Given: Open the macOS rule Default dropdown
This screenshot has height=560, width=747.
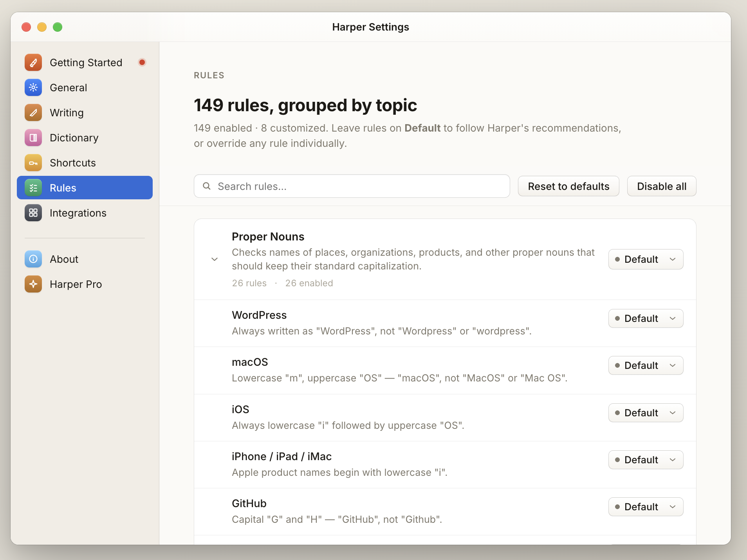Looking at the screenshot, I should pyautogui.click(x=646, y=365).
